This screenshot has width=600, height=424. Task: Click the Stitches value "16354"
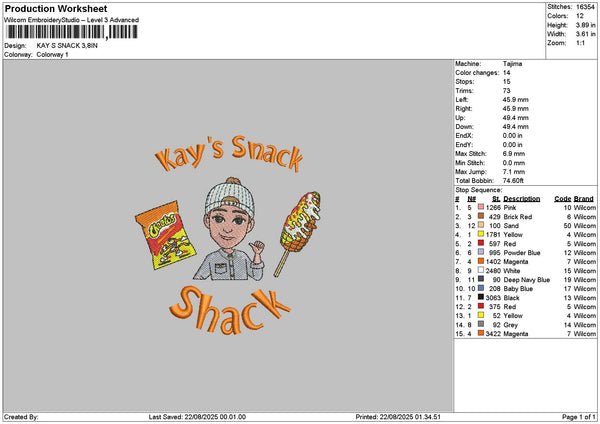coord(585,7)
